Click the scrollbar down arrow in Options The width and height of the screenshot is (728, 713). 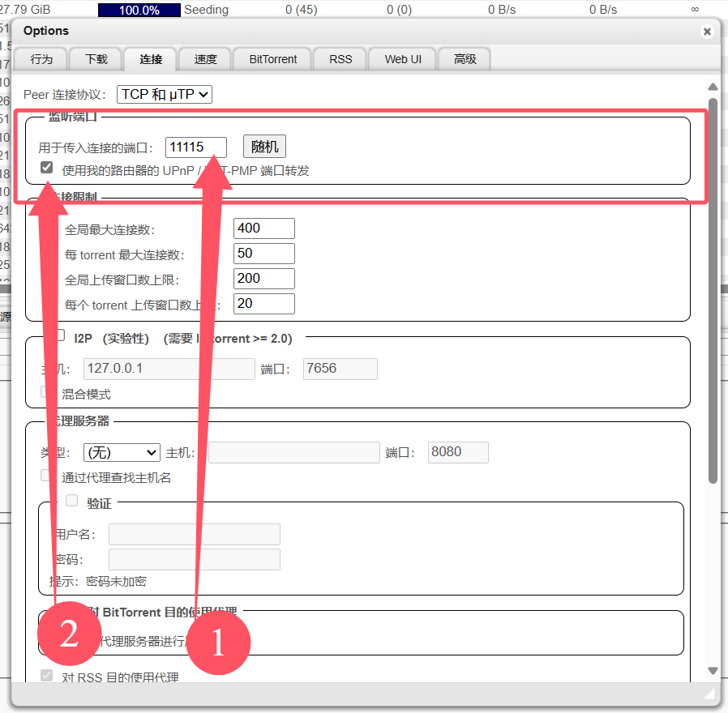pos(713,671)
